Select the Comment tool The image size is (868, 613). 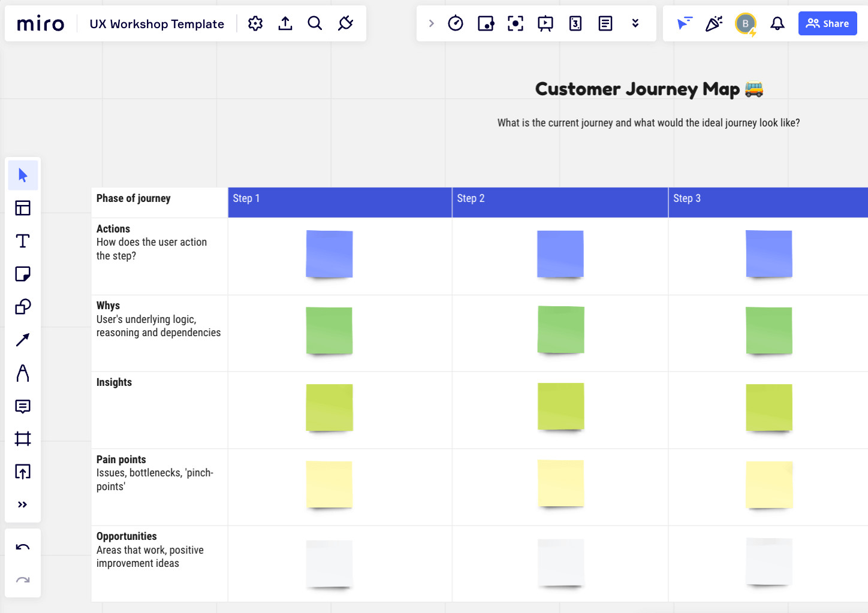tap(23, 406)
